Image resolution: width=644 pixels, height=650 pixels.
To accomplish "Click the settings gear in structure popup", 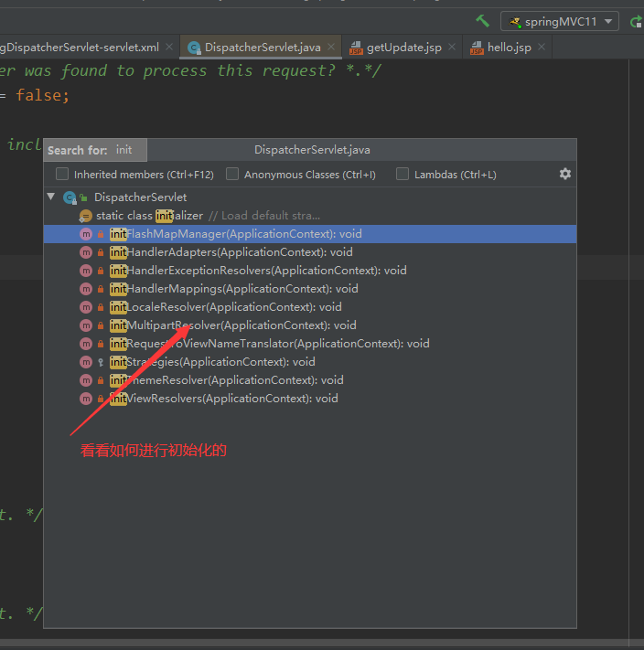I will [x=564, y=174].
